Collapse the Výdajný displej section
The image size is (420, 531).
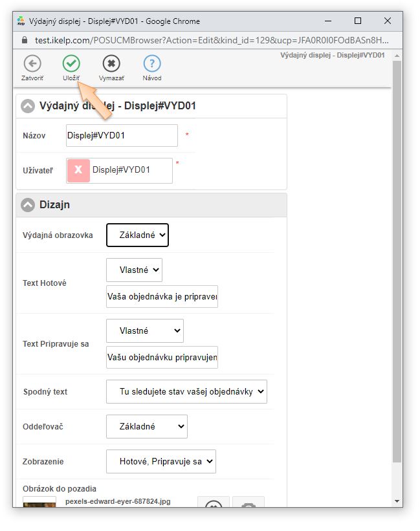coord(28,106)
